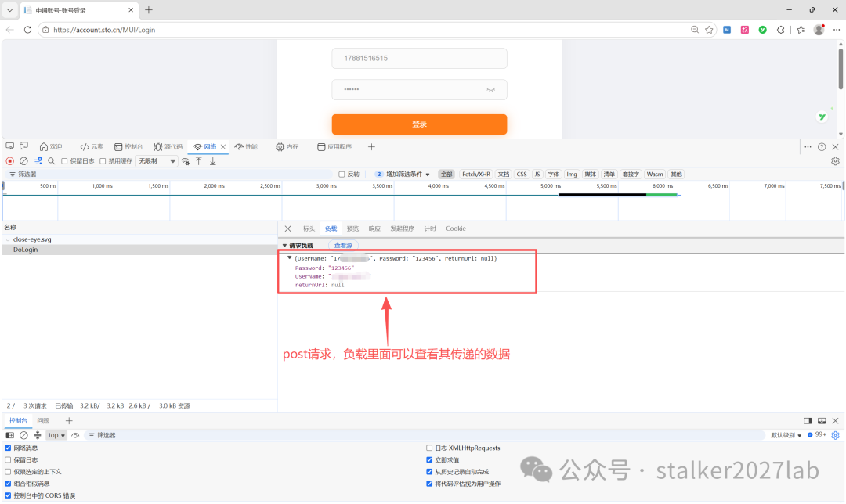Select the DoLogin request row
The height and width of the screenshot is (504, 846).
[139, 250]
